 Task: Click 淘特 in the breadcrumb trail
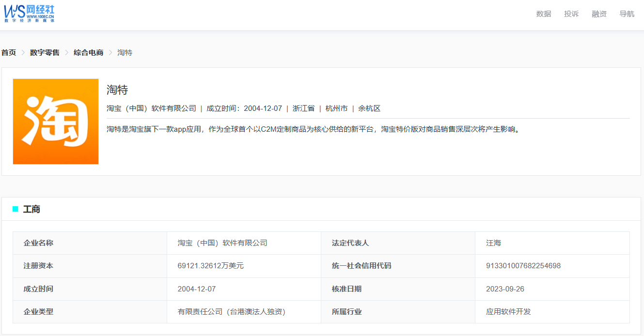point(125,52)
